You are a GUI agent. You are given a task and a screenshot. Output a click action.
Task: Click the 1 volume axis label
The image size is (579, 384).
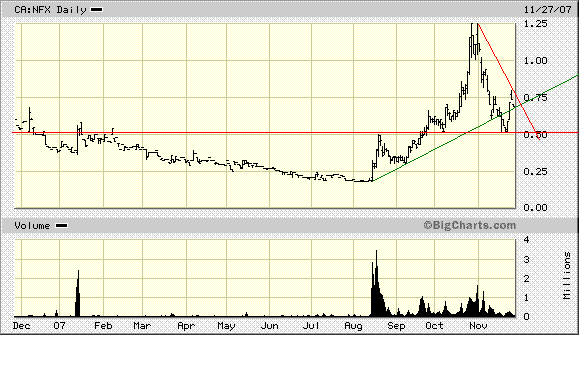click(x=527, y=298)
